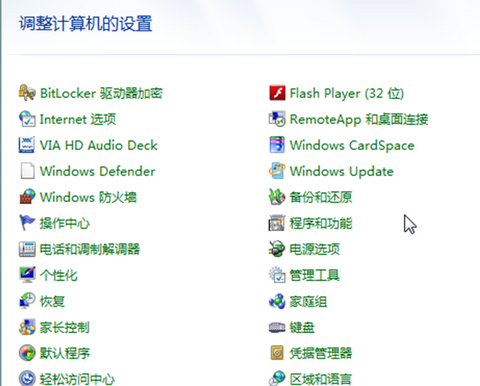Click the Windows Update icon
Viewport: 480px width, 386px height.
(x=277, y=171)
